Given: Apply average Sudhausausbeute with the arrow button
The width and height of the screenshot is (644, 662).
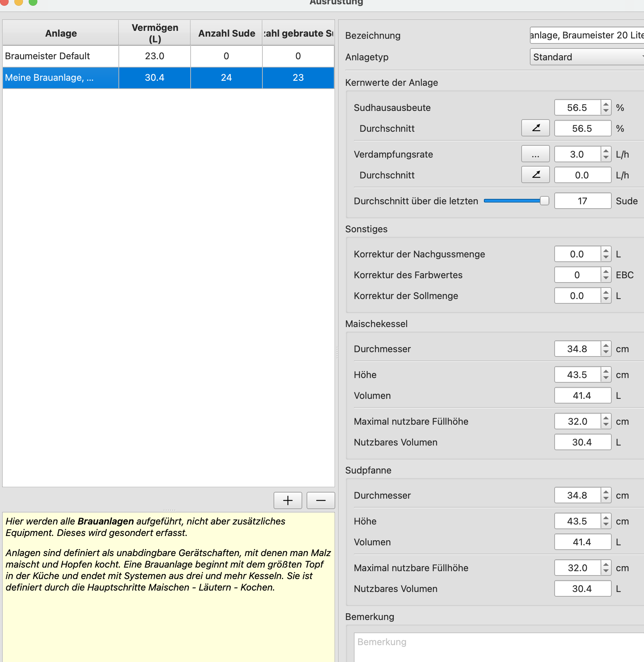Looking at the screenshot, I should click(535, 128).
